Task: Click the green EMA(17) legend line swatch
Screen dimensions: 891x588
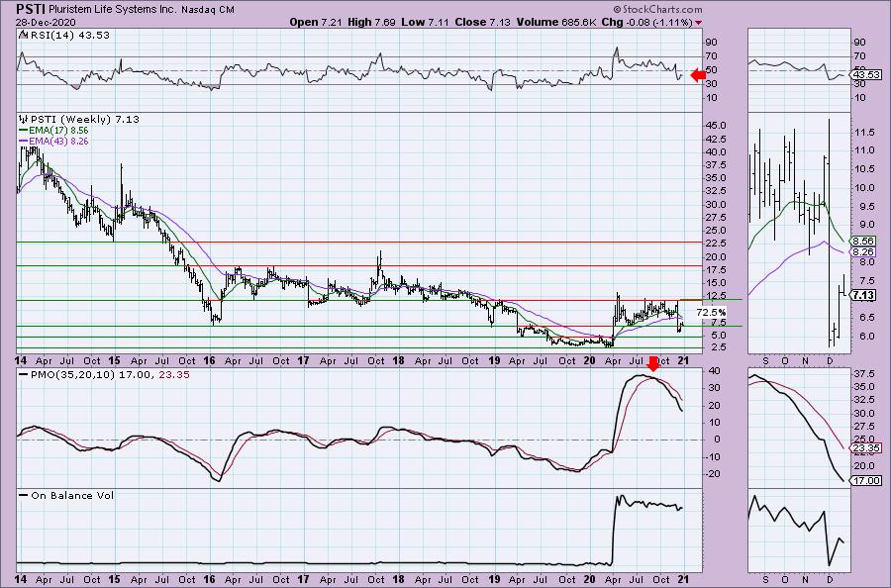Action: click(24, 130)
